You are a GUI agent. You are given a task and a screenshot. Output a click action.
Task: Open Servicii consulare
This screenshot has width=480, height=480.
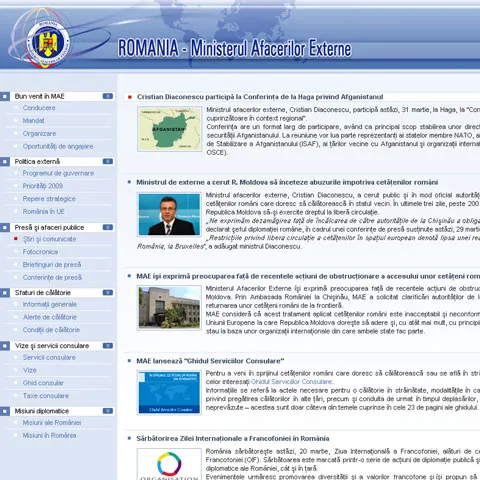click(49, 358)
